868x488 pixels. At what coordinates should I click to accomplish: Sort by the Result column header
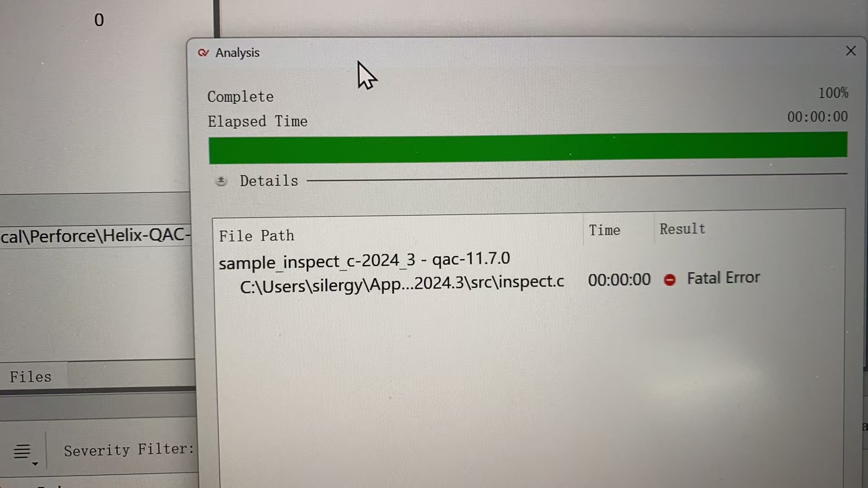[682, 229]
